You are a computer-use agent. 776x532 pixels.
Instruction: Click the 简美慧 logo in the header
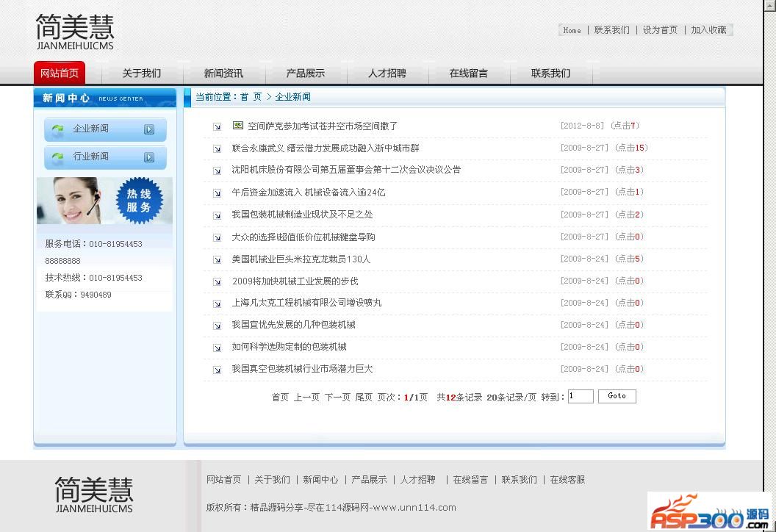click(75, 32)
